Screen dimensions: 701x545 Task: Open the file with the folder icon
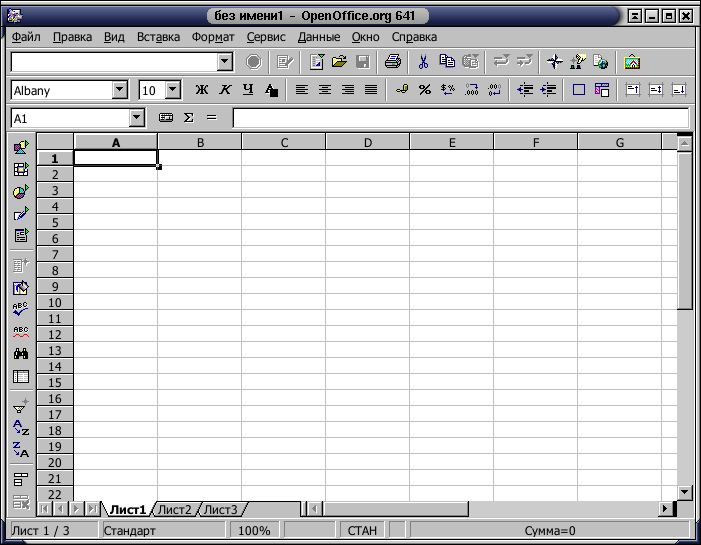pos(339,62)
